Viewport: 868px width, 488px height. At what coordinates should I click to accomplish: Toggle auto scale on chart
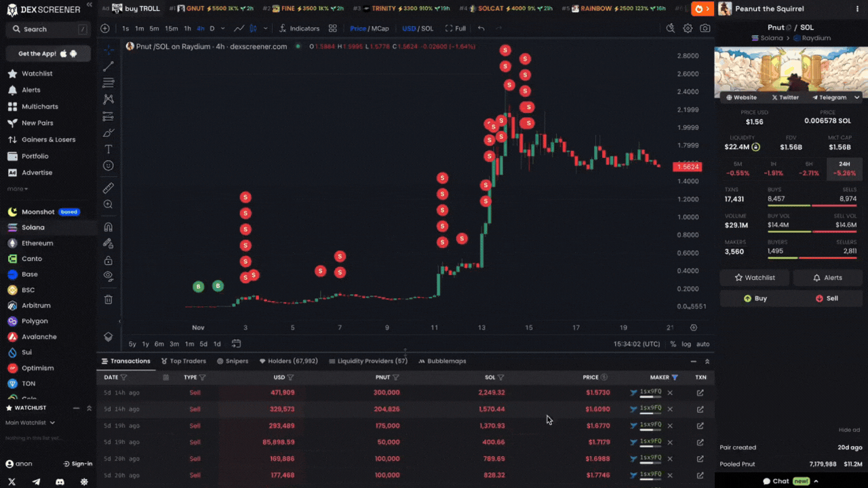[x=703, y=344]
